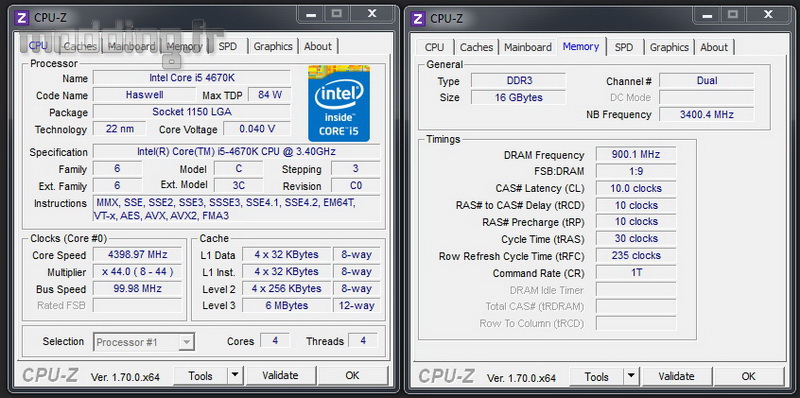Click the Level 2 value 4 x 256 KBytes
This screenshot has width=800, height=398.
(x=286, y=288)
